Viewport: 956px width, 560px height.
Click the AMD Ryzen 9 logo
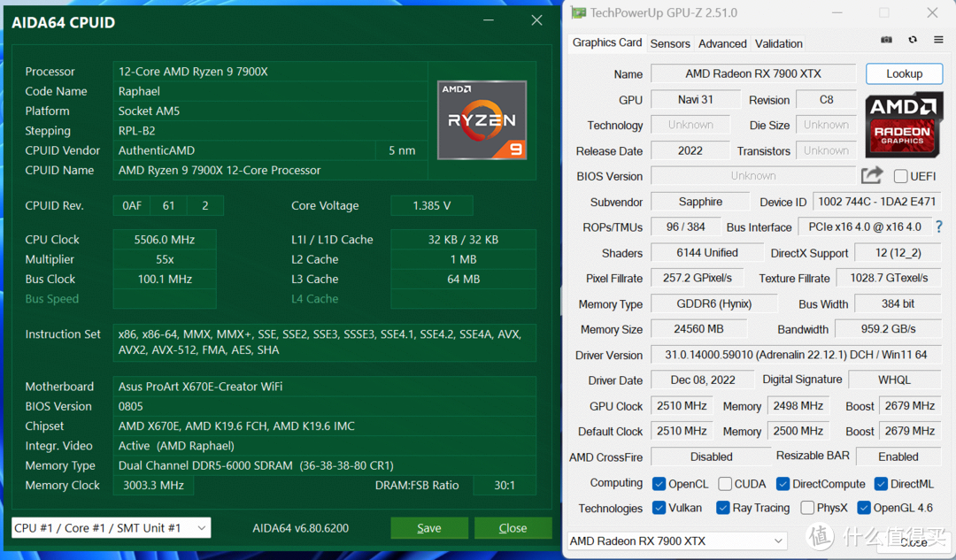[x=482, y=119]
